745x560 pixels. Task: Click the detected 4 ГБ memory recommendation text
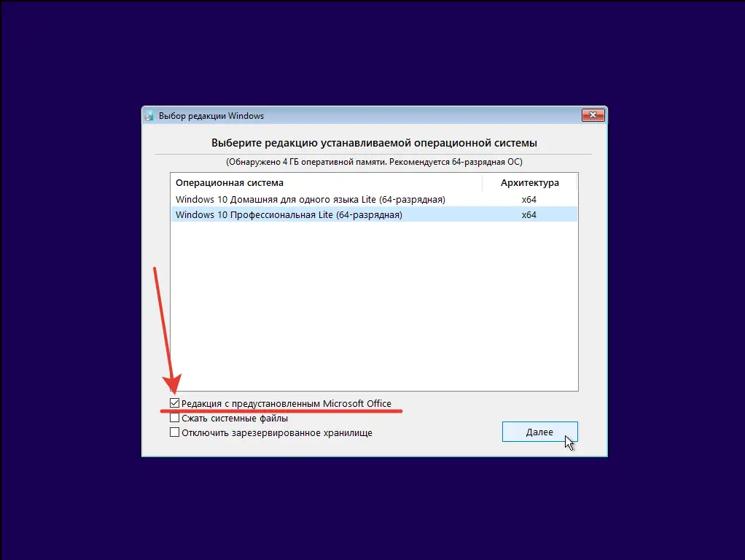(374, 162)
